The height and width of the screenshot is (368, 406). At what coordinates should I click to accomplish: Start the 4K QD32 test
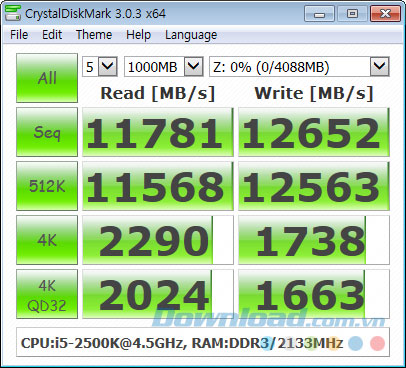[47, 294]
